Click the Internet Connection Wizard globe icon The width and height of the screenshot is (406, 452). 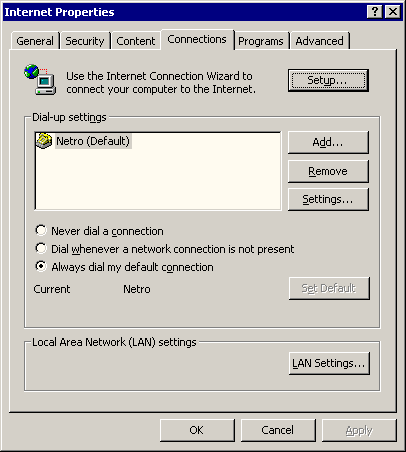click(x=40, y=79)
